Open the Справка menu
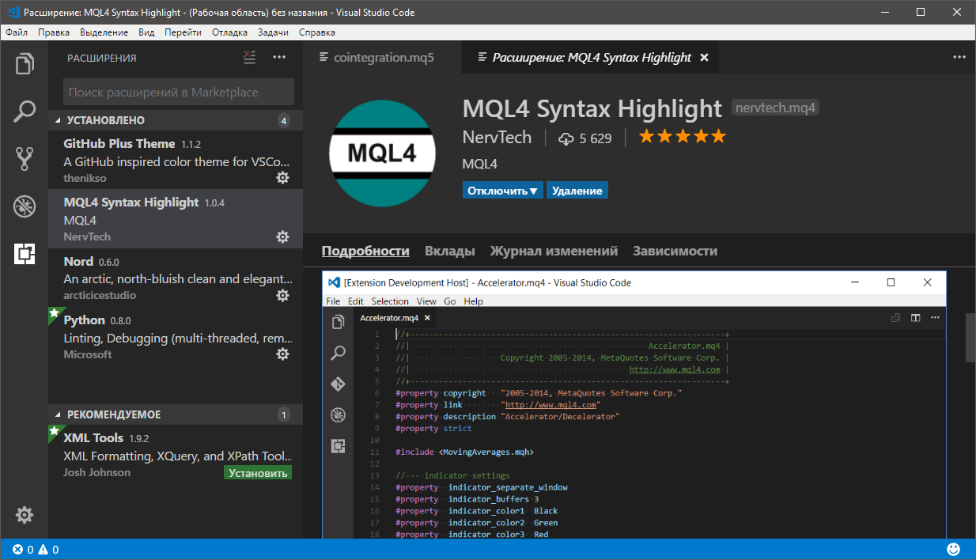 317,32
